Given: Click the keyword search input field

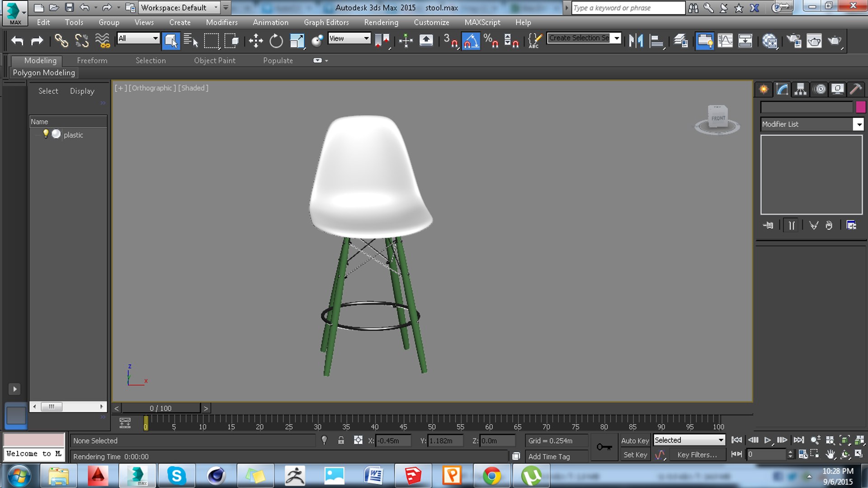Looking at the screenshot, I should [x=628, y=8].
